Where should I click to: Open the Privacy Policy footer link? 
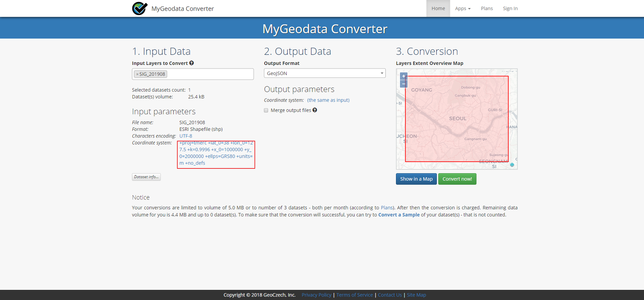coord(316,295)
